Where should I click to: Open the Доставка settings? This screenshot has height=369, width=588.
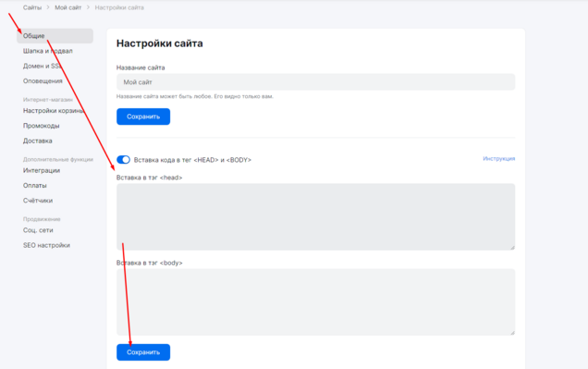point(38,141)
